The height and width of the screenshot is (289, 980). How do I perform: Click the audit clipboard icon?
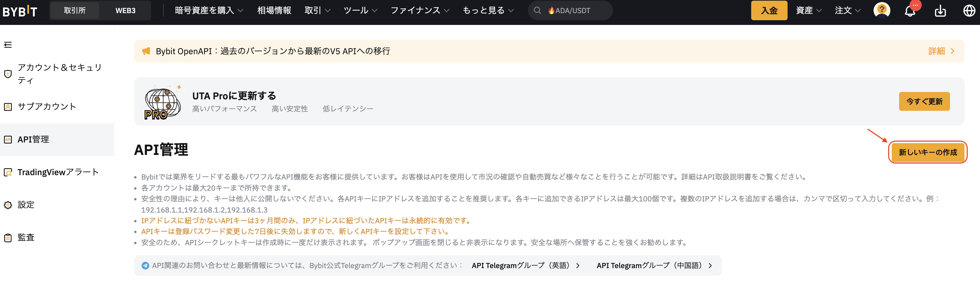tap(8, 238)
